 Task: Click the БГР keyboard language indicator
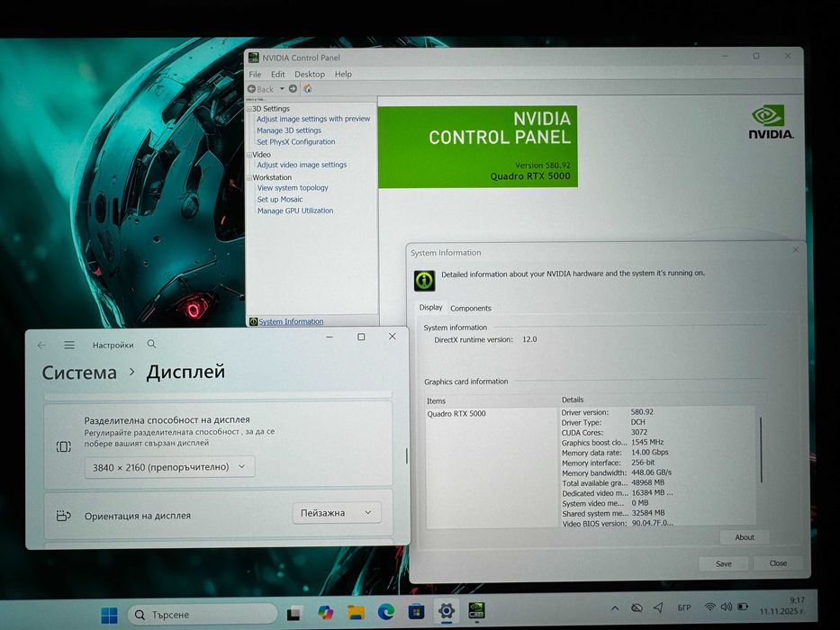coord(684,607)
